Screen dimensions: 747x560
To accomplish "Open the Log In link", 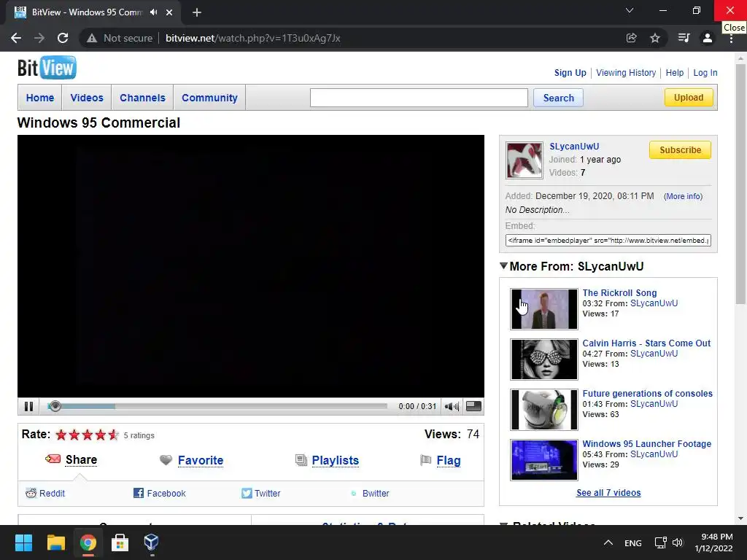I will (705, 73).
